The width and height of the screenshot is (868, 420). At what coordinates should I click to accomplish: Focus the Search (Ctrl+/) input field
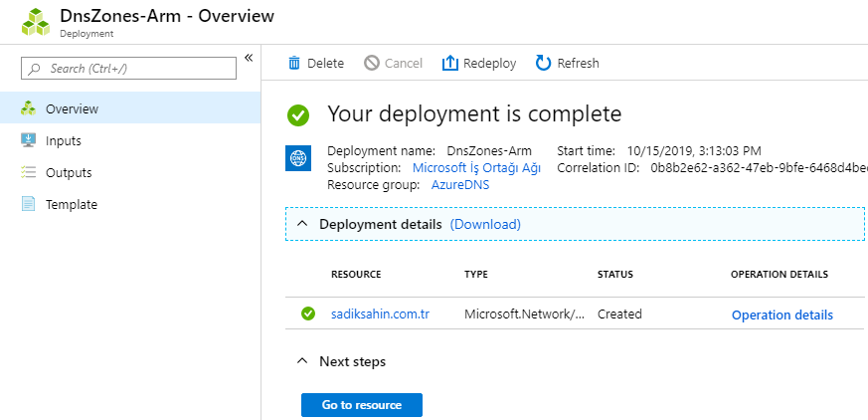click(128, 68)
